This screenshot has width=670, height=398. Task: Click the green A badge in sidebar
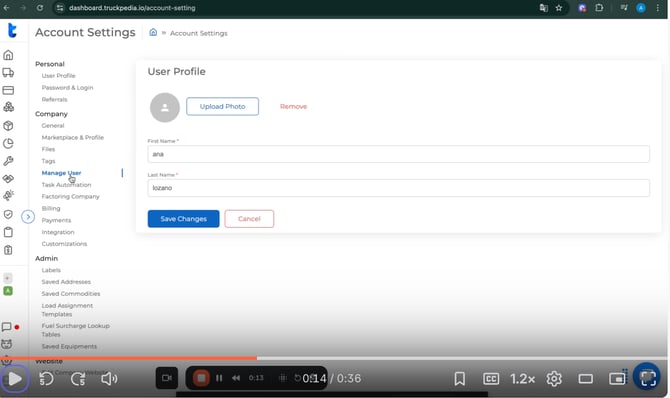(8, 291)
